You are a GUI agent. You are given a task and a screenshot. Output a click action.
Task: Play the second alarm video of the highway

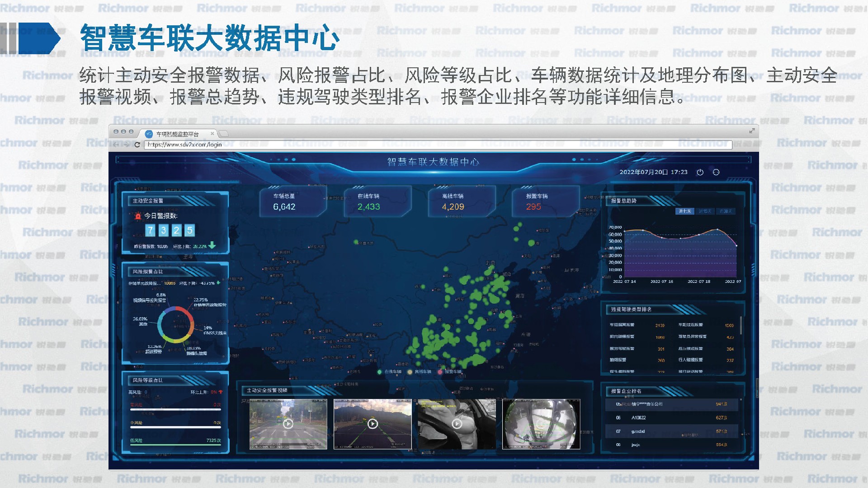(373, 423)
